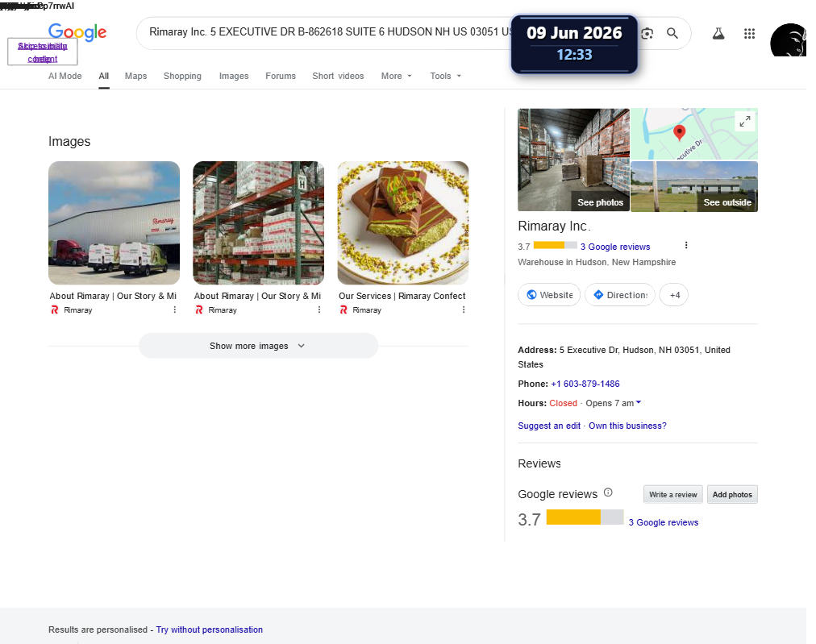This screenshot has width=816, height=644.
Task: Select the All results tab
Action: click(x=103, y=76)
